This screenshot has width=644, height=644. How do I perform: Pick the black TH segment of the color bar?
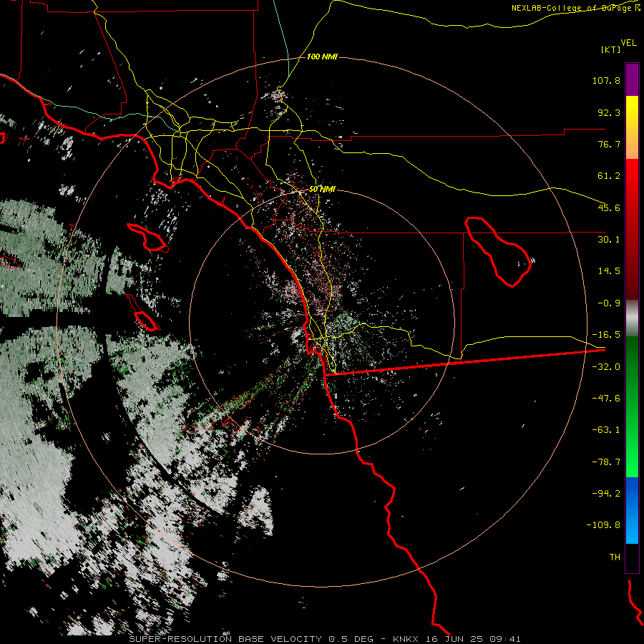click(x=632, y=557)
